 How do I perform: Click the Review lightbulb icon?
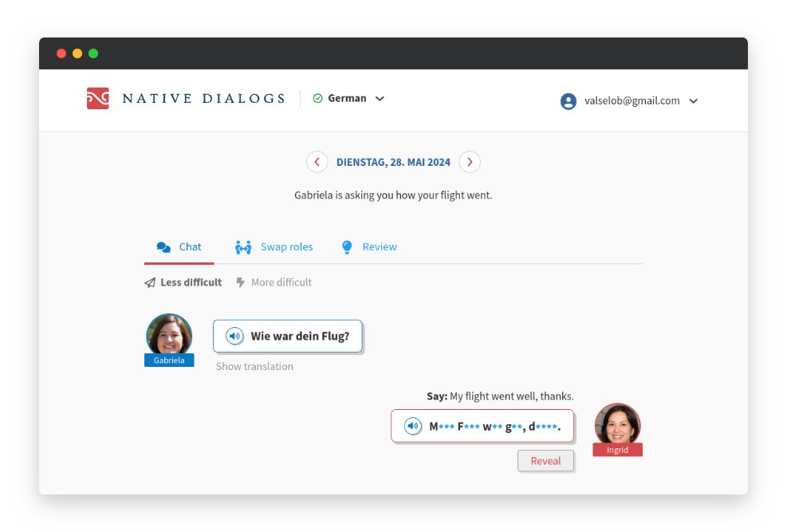(347, 247)
